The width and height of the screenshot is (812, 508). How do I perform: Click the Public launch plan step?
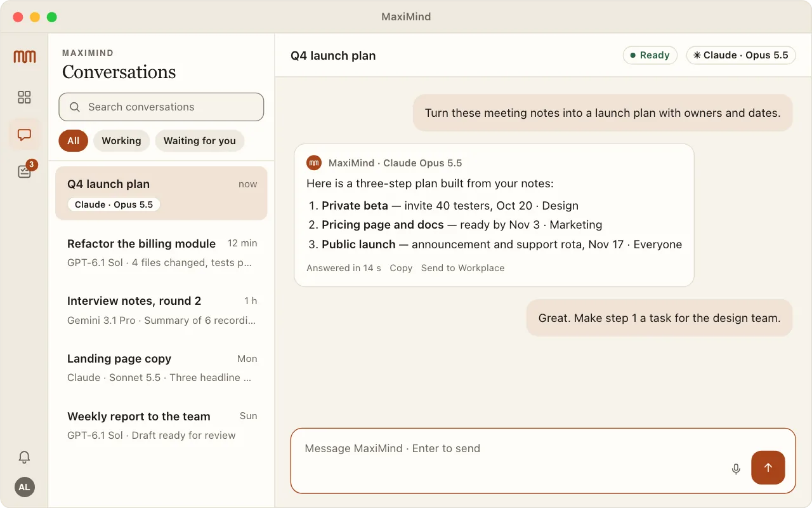coord(495,244)
